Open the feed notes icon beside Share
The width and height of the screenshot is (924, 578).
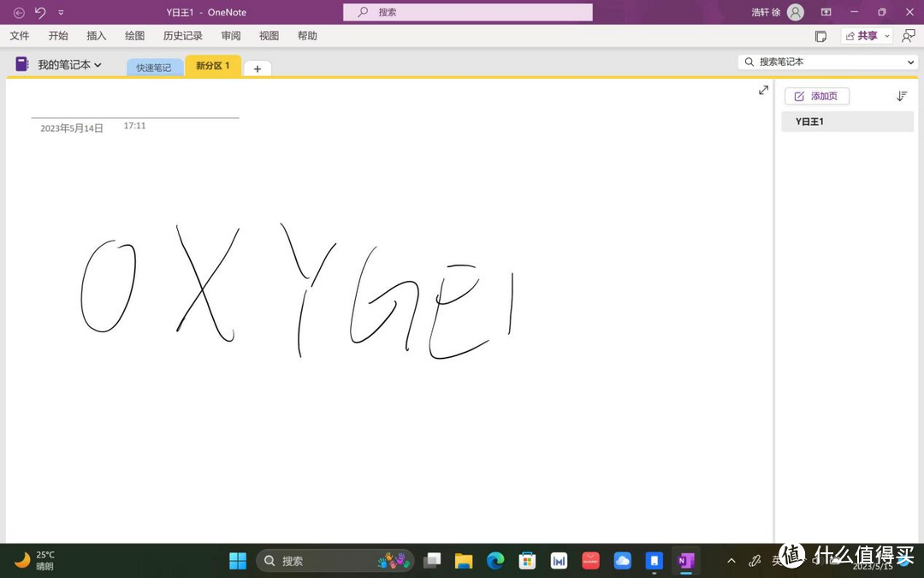[x=820, y=36]
